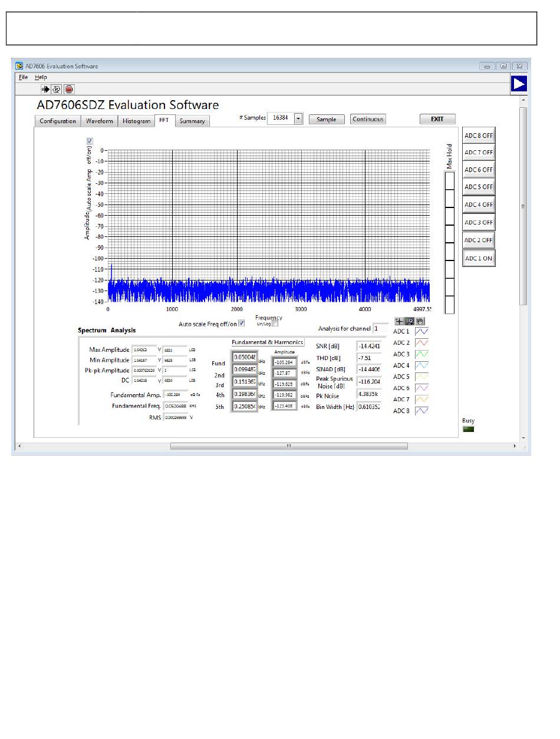Viewport: 560px width, 739px height.
Task: Click the ADC 3 green plot legend icon
Action: 422,354
